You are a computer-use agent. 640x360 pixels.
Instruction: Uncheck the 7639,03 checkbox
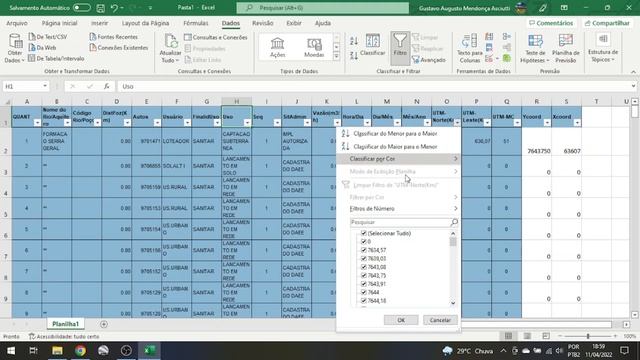pyautogui.click(x=364, y=259)
